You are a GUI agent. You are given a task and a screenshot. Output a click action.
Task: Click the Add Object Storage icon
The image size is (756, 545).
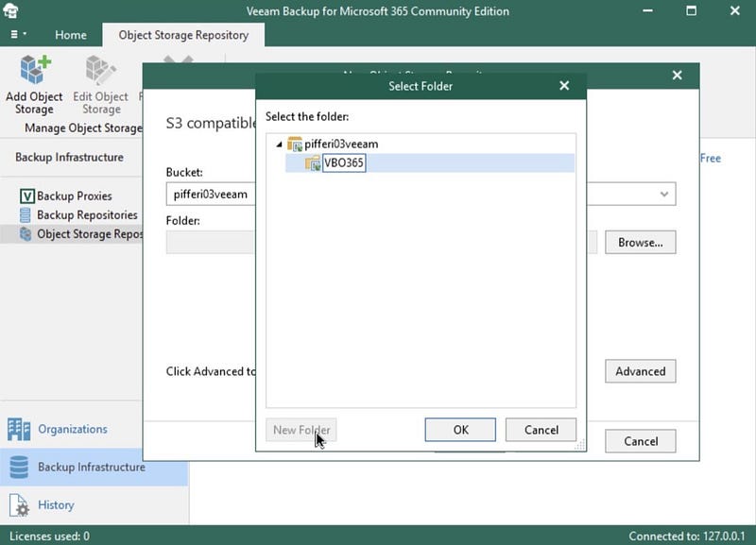(35, 69)
